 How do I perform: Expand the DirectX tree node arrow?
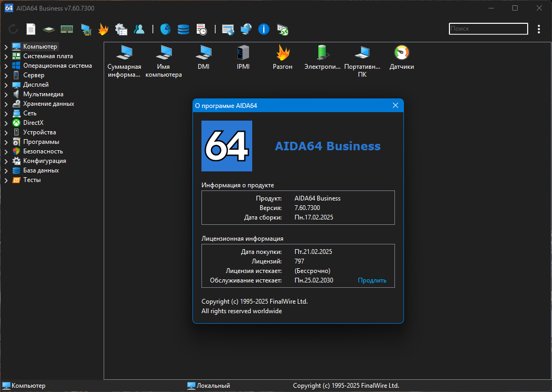[x=6, y=123]
